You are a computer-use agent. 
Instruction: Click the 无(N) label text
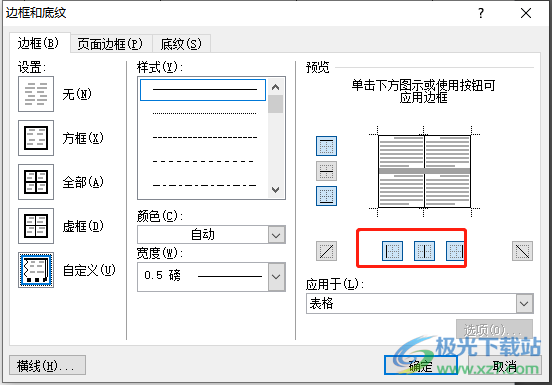[x=77, y=94]
